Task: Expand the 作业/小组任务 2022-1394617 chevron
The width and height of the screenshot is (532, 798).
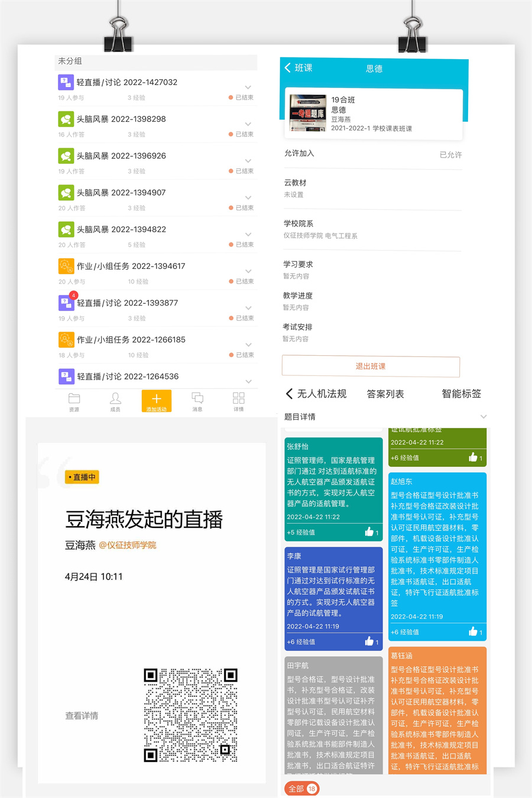Action: (x=248, y=271)
